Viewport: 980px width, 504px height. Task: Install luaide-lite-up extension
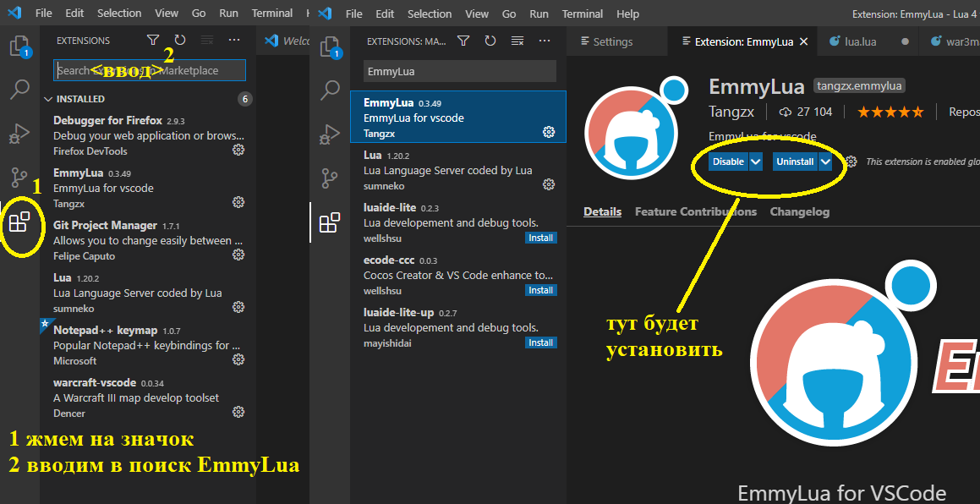(x=540, y=342)
